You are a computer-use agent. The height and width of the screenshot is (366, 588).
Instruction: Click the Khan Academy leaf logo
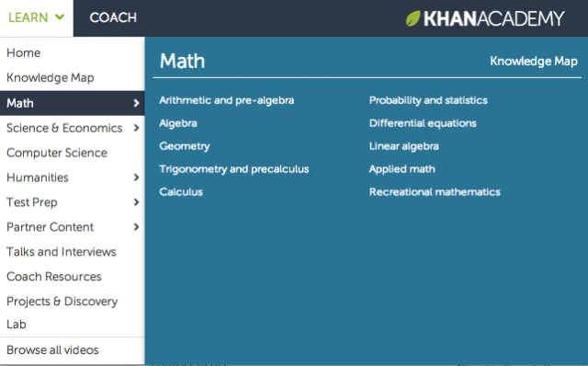click(x=413, y=18)
